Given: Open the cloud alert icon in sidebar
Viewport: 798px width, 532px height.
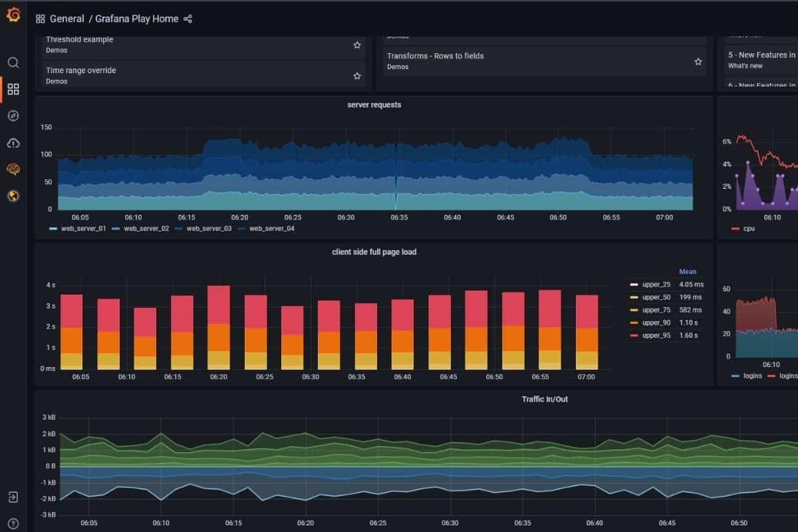Looking at the screenshot, I should [x=13, y=143].
